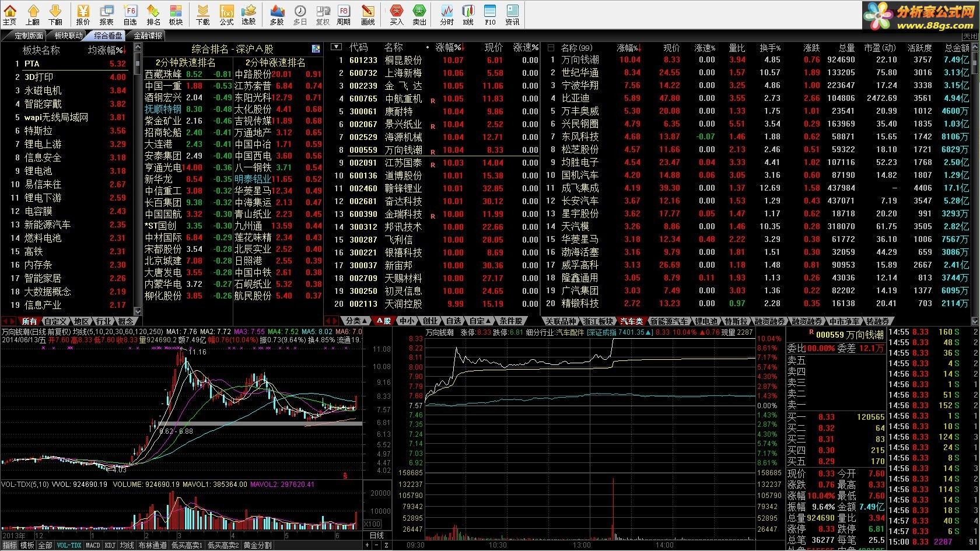Click the green 卖出 sell icon
980x551 pixels.
tap(419, 15)
